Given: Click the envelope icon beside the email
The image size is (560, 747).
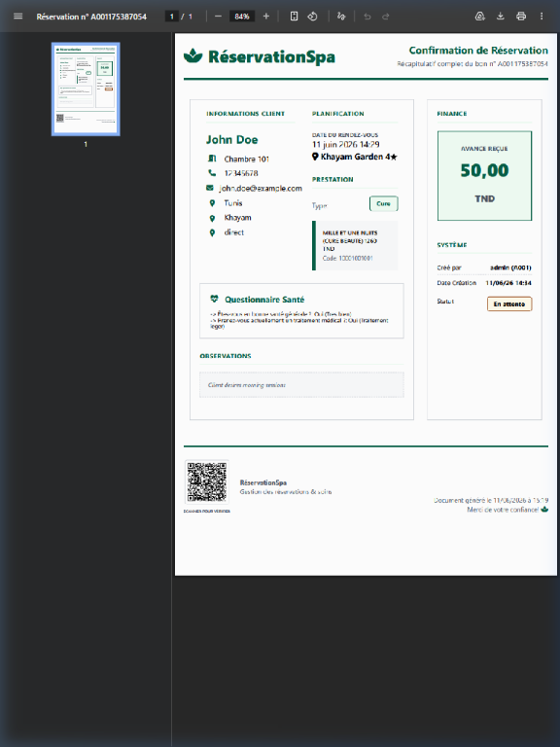Looking at the screenshot, I should [210, 188].
